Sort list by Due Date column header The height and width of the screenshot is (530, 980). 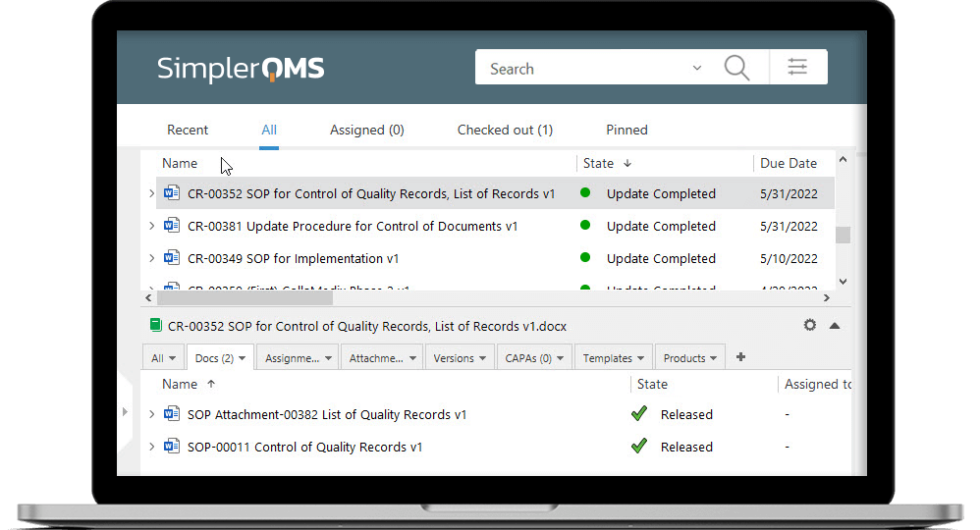pos(788,163)
